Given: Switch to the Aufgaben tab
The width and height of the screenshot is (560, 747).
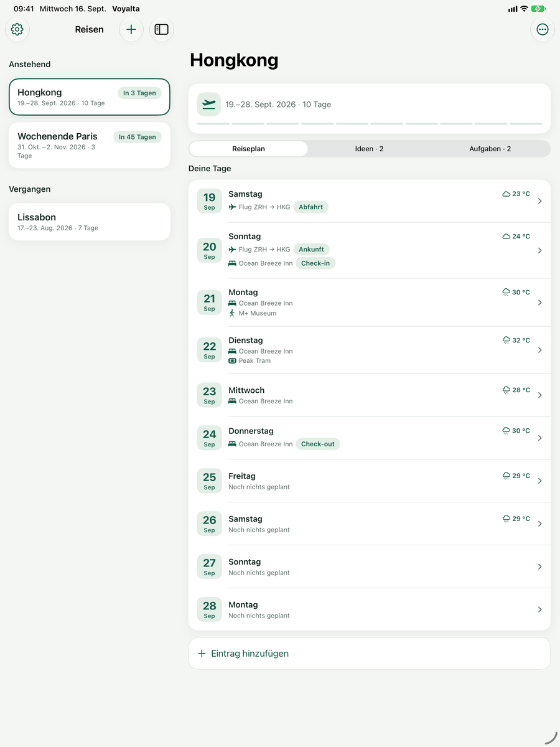Looking at the screenshot, I should click(490, 149).
